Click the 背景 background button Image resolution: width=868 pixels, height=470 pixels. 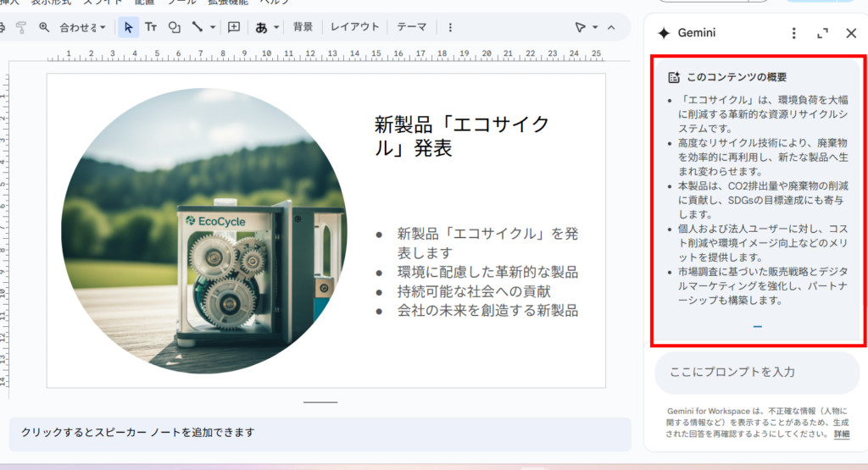click(x=303, y=27)
